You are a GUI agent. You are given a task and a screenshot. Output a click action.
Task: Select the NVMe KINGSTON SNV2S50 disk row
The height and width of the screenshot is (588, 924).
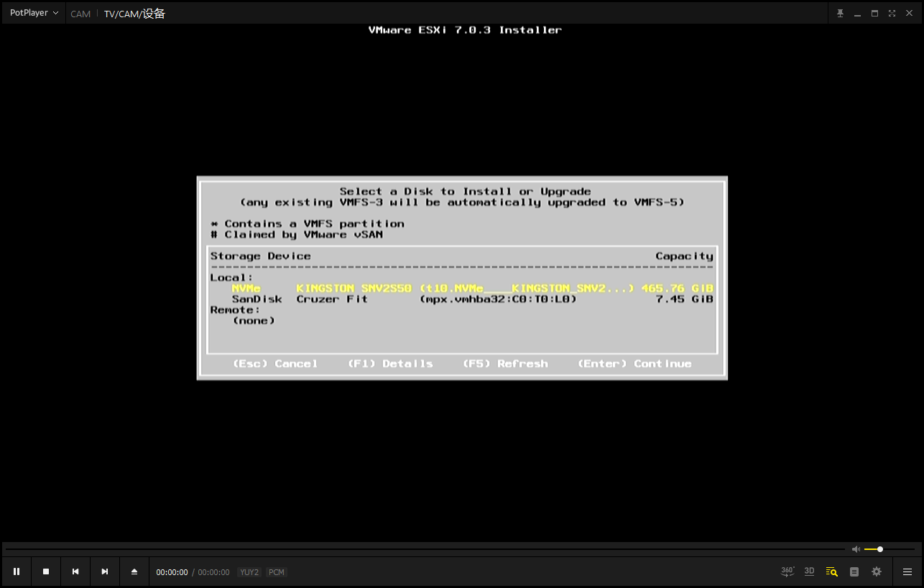click(462, 289)
